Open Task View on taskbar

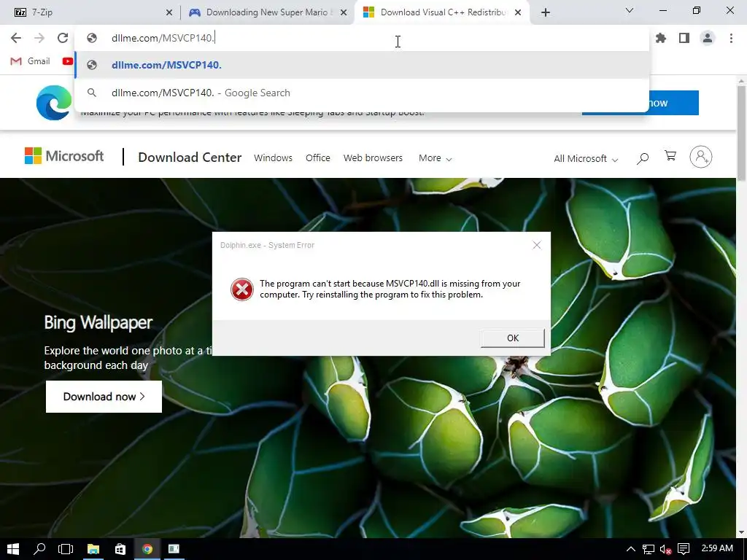(66, 549)
